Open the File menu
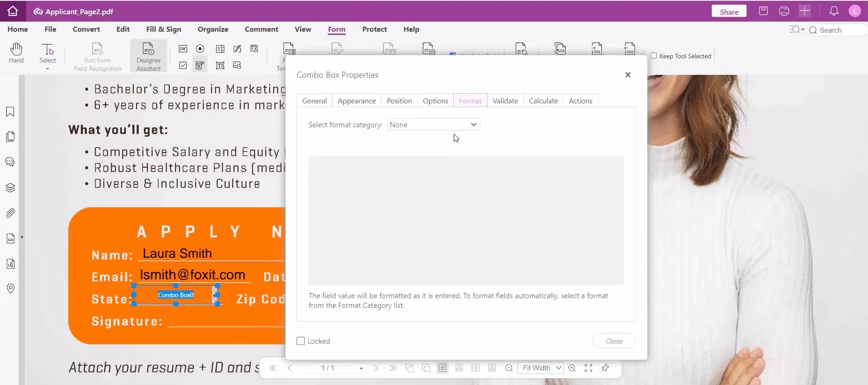868x385 pixels. coord(50,29)
